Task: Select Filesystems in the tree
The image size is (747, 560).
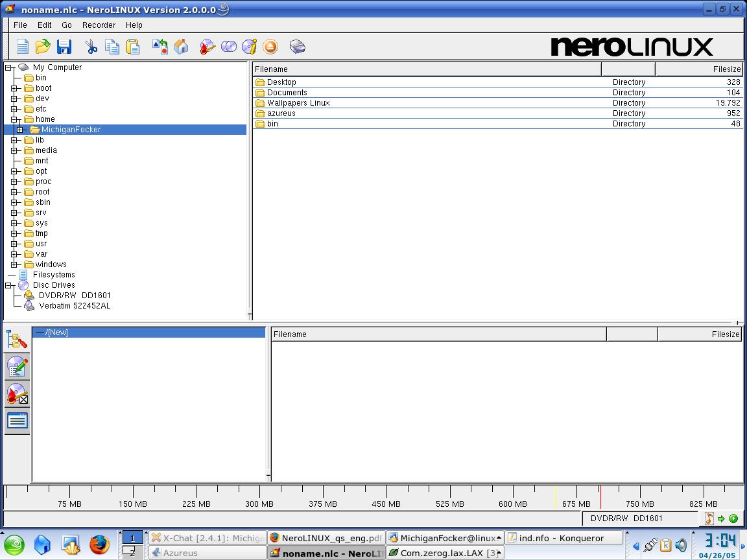Action: (x=54, y=275)
